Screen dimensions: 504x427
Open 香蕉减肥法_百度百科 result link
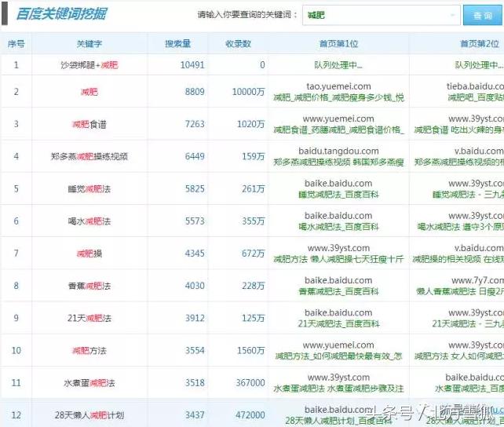pos(338,291)
